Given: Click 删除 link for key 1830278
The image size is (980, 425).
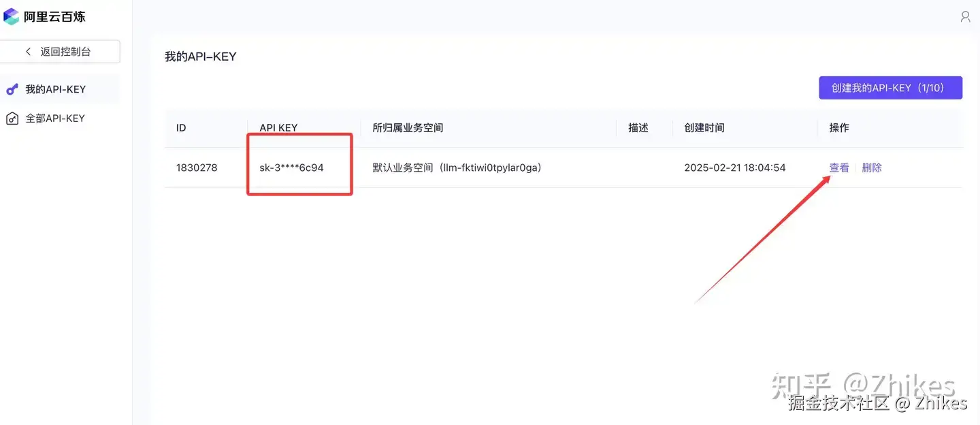Looking at the screenshot, I should click(x=872, y=168).
